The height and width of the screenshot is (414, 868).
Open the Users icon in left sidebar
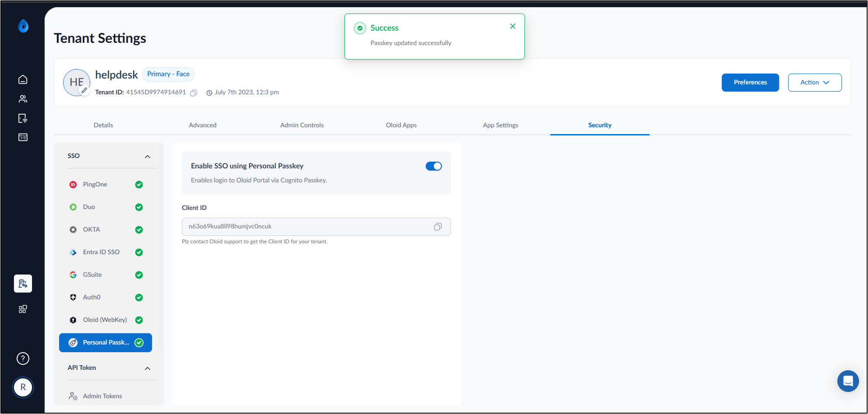[x=23, y=99]
